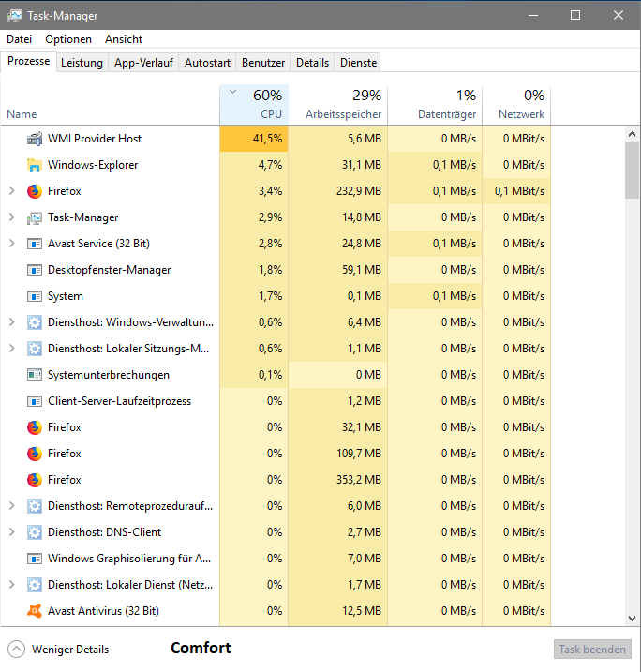641x672 pixels.
Task: Sort by the CPU column header
Action: click(254, 105)
